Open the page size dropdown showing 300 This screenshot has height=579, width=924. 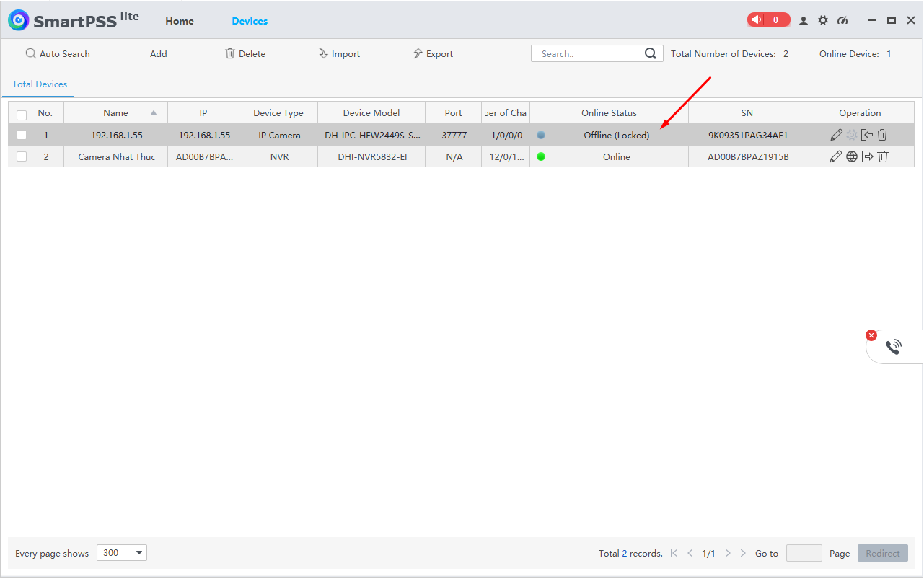[x=121, y=553]
